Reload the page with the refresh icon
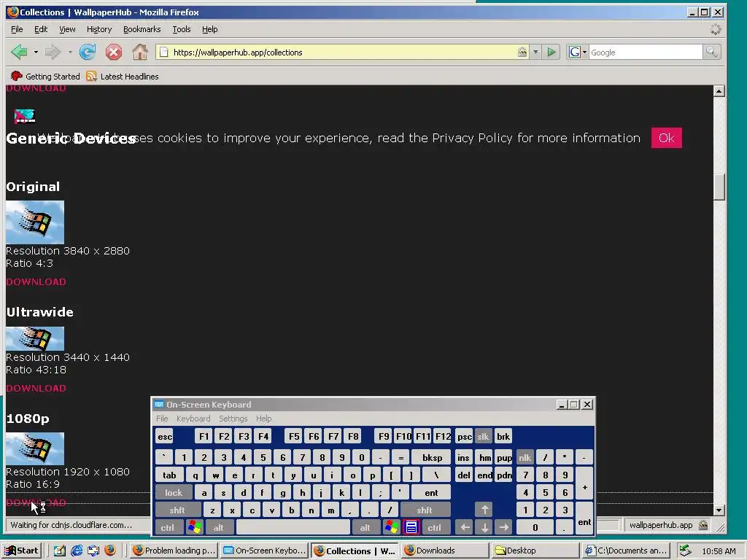This screenshot has width=747, height=560. [88, 52]
